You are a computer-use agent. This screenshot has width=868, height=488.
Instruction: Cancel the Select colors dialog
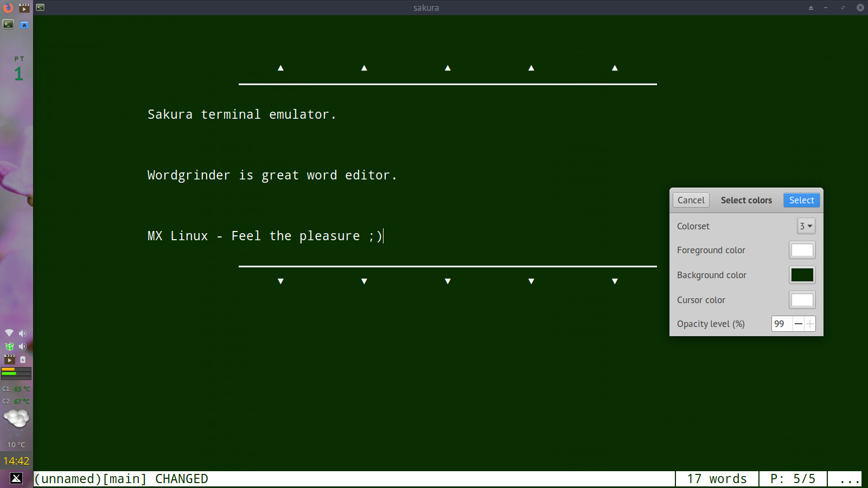[x=691, y=200]
